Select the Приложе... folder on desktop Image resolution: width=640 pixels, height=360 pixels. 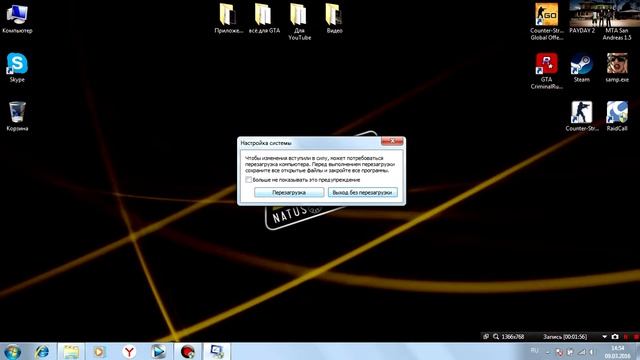pos(229,18)
